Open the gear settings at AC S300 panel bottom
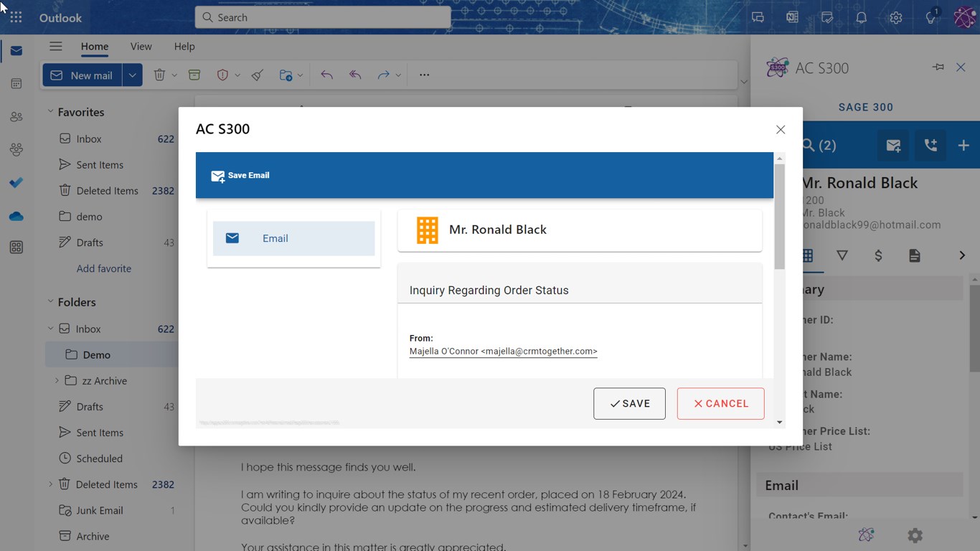Image resolution: width=980 pixels, height=551 pixels. tap(915, 535)
